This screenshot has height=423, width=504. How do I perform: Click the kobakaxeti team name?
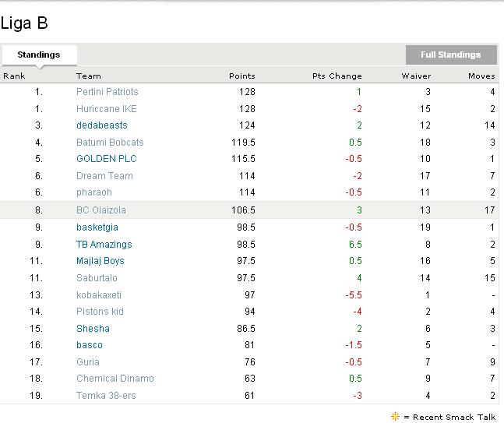[99, 295]
